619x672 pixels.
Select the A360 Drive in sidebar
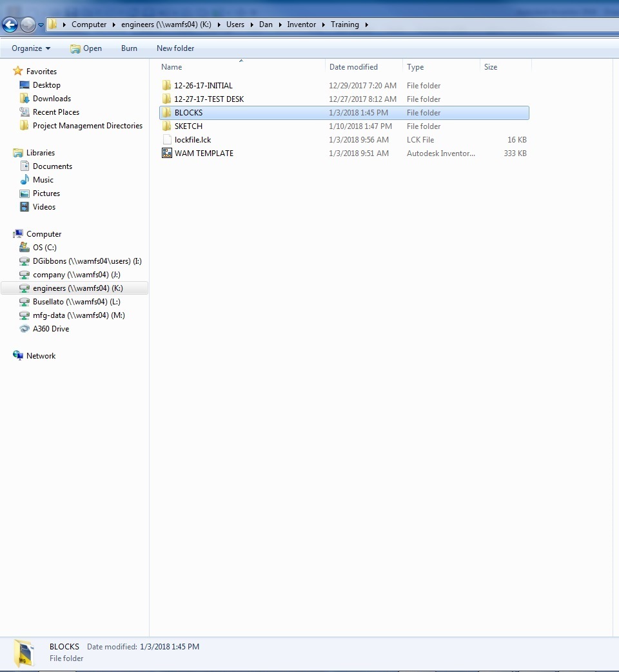tap(50, 329)
